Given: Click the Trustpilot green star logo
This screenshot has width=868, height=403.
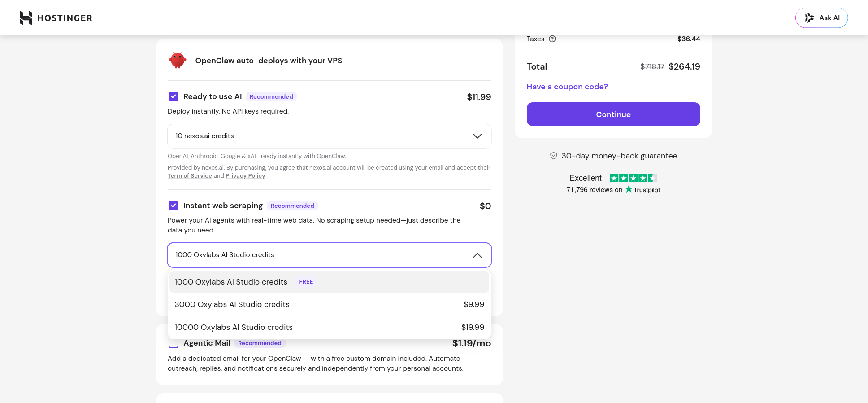Looking at the screenshot, I should (x=629, y=189).
